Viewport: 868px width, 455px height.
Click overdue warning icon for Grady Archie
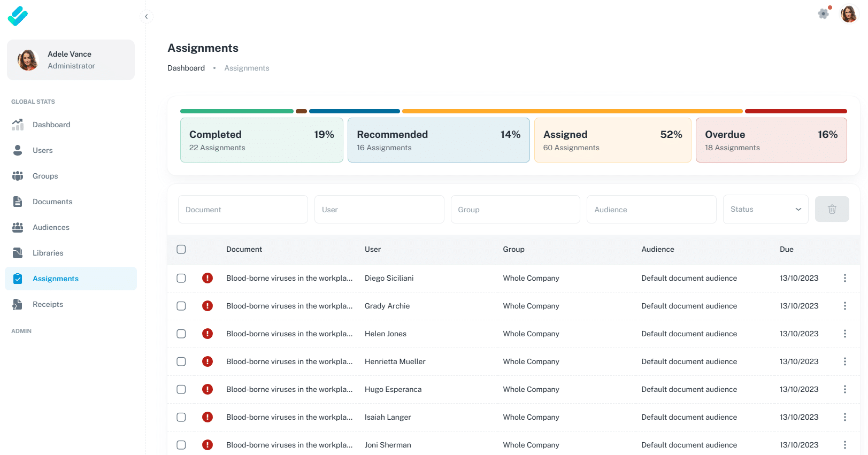pos(208,306)
